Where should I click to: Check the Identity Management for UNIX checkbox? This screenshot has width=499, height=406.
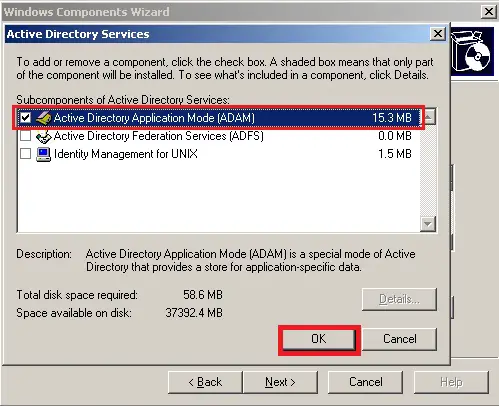[x=25, y=154]
